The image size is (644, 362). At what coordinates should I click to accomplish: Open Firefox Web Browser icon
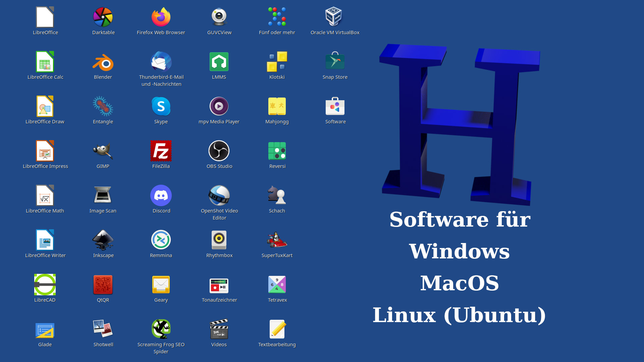click(161, 17)
